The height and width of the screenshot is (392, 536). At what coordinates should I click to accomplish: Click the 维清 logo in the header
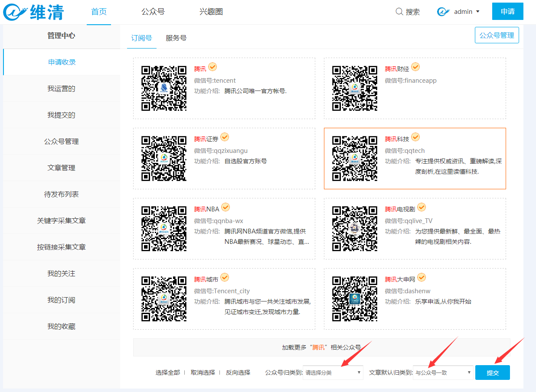click(x=33, y=12)
